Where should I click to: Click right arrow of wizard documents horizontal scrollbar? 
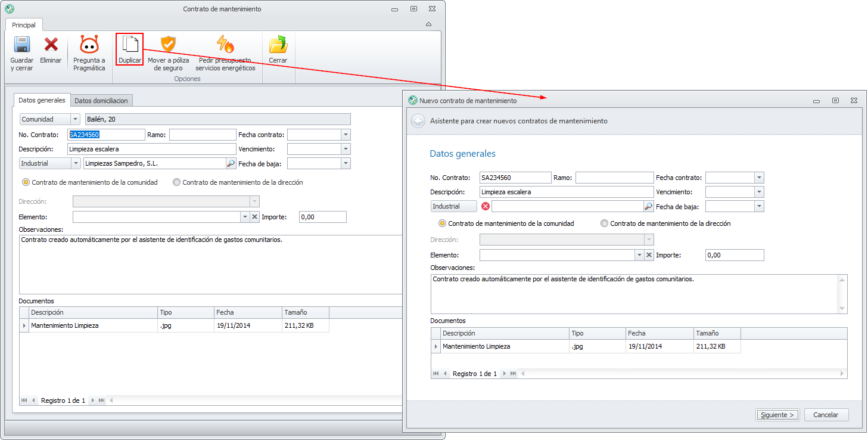(842, 374)
